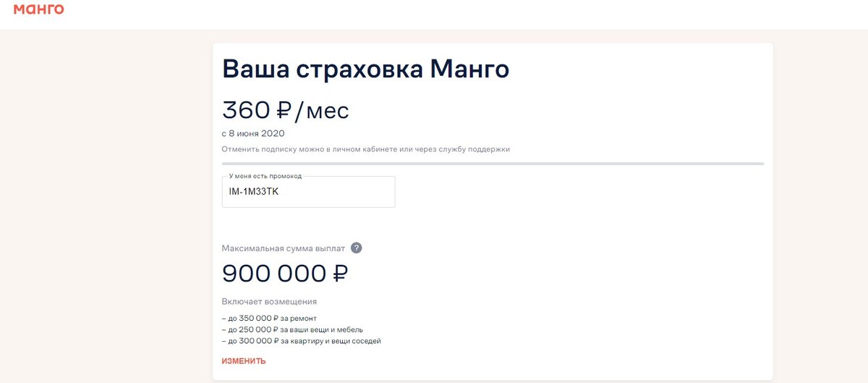Click the до 350 000 ₽ за ремонт line
The width and height of the screenshot is (868, 383).
pyautogui.click(x=269, y=319)
